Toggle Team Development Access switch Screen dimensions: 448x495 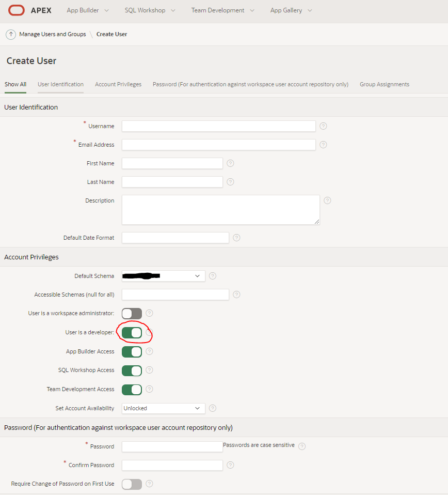132,390
